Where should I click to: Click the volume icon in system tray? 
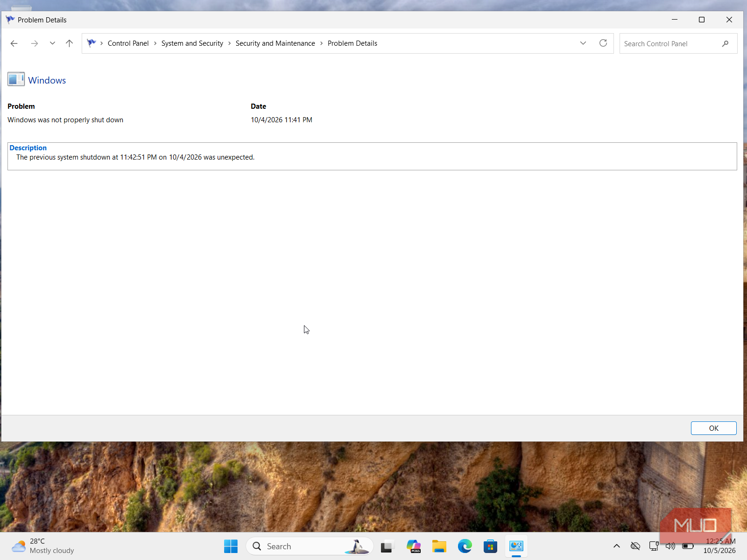click(670, 546)
